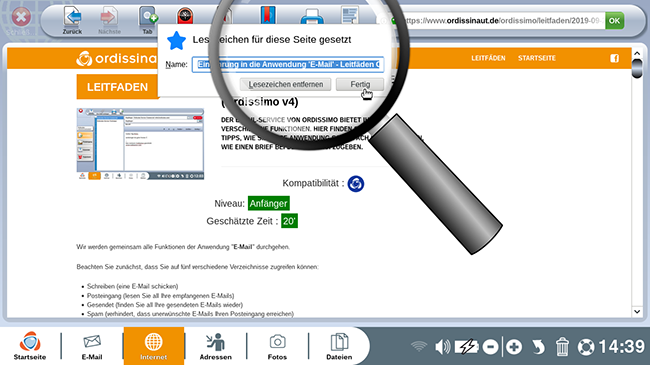
Task: Click the blue star bookmark icon
Action: tap(177, 40)
